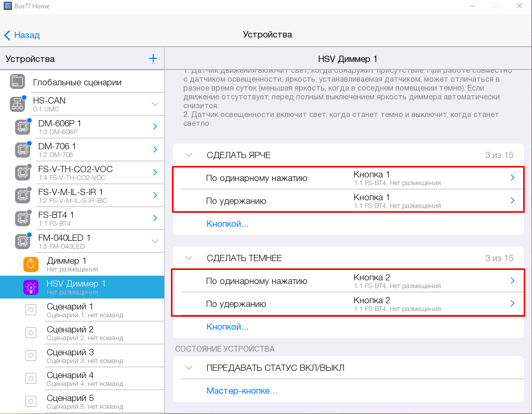Image resolution: width=532 pixels, height=414 pixels.
Task: Click the DM-606P 1 chip icon
Action: [x=22, y=127]
